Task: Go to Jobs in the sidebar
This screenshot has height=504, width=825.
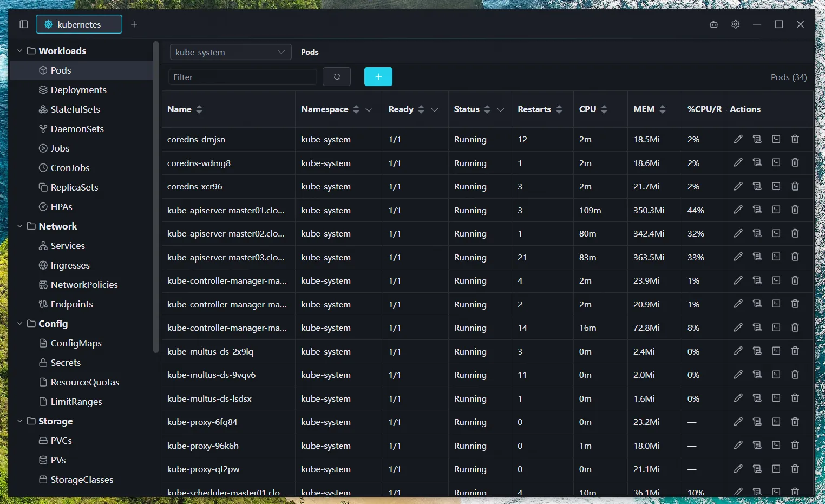Action: (x=82, y=148)
